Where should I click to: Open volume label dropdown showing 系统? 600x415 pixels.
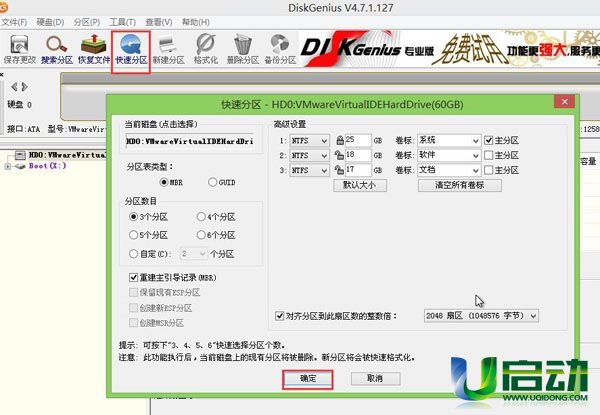[x=448, y=141]
